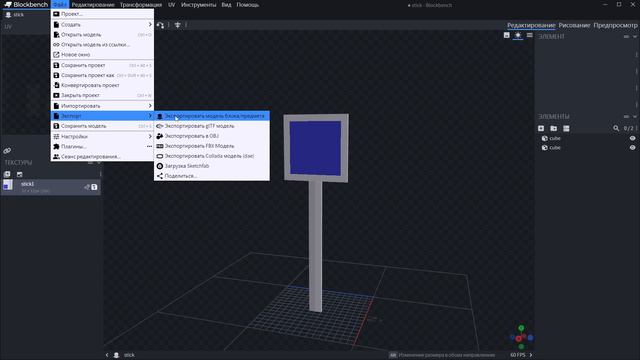The width and height of the screenshot is (640, 360).
Task: Click the Blockbench logo icon
Action: click(8, 4)
